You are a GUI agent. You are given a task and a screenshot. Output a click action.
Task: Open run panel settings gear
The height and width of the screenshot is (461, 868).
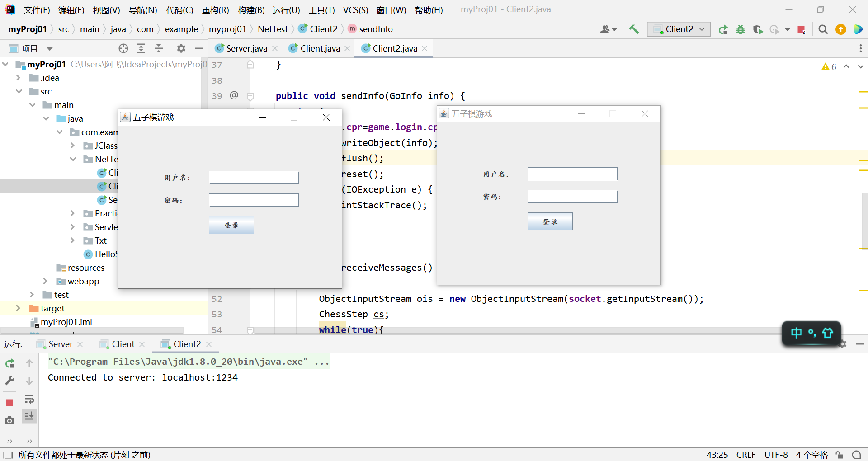843,344
